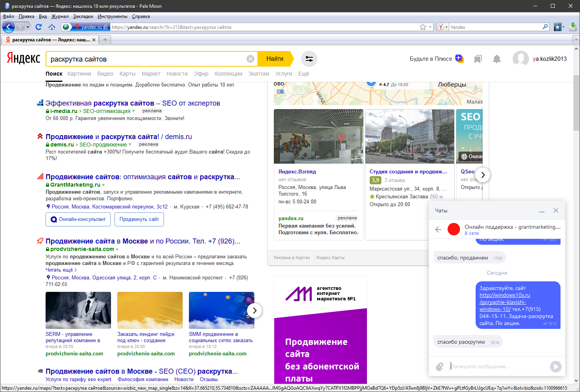Go to the browser Home page icon
The width and height of the screenshot is (580, 392).
click(x=52, y=27)
